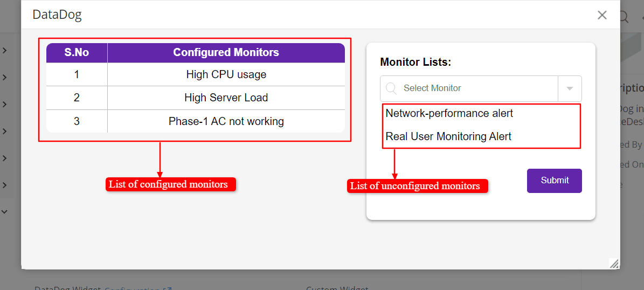Expand the topmost left sidebar chevron
This screenshot has height=290, width=644.
4,51
